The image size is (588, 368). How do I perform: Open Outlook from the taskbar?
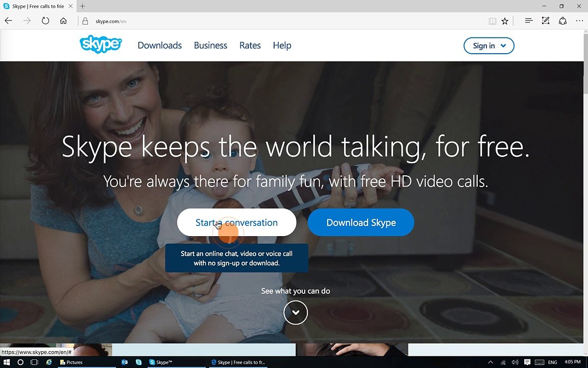point(125,362)
